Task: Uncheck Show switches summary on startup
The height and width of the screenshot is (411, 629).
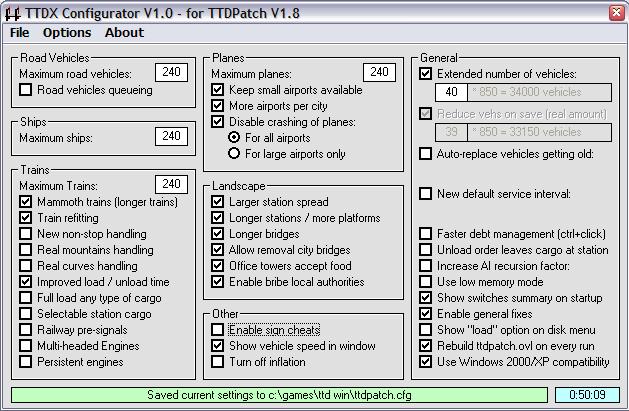Action: pyautogui.click(x=426, y=298)
